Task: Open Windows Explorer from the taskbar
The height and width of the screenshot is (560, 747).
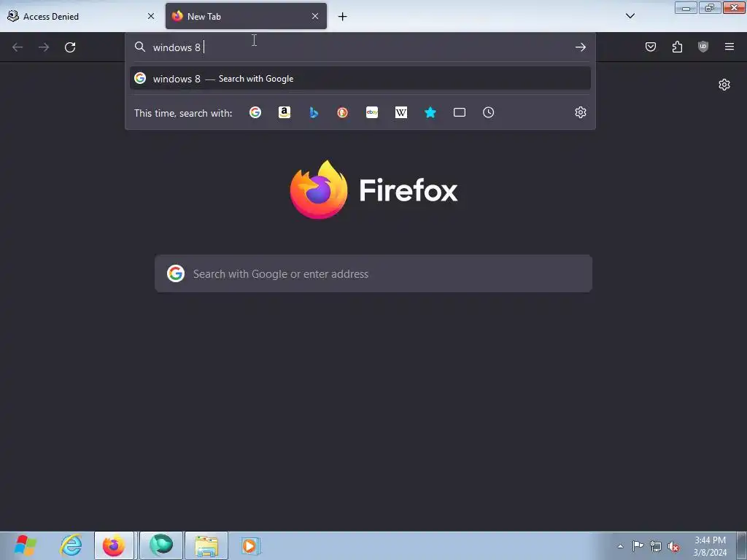Action: pyautogui.click(x=206, y=545)
